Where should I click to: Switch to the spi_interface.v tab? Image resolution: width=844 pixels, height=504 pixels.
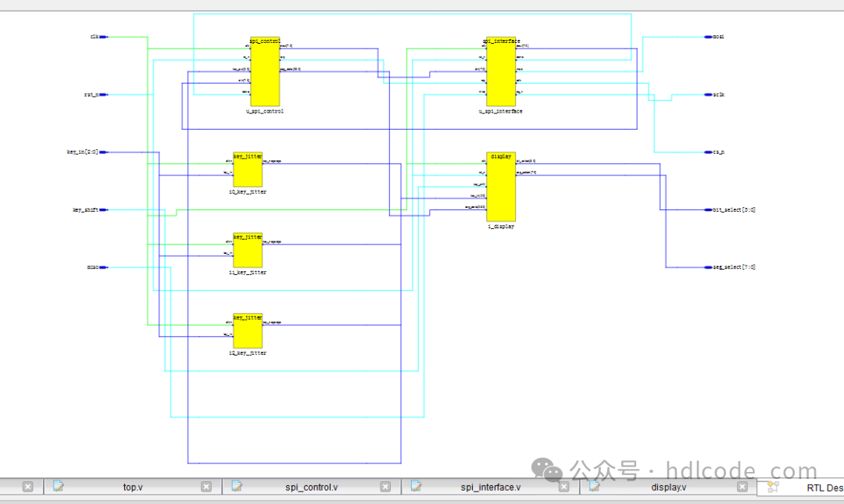click(490, 487)
